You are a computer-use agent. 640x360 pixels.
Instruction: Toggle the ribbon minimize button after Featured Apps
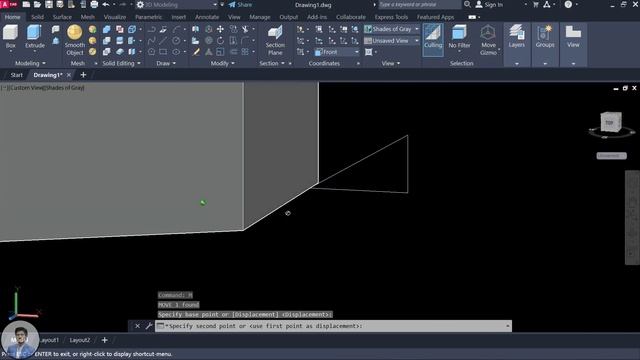pyautogui.click(x=472, y=17)
